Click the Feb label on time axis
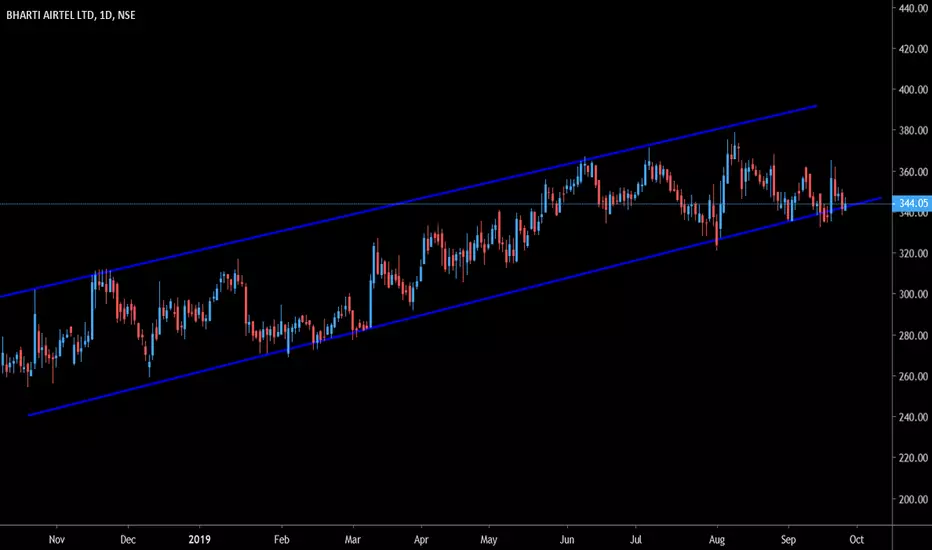Screen dimensions: 932x550 (281, 539)
